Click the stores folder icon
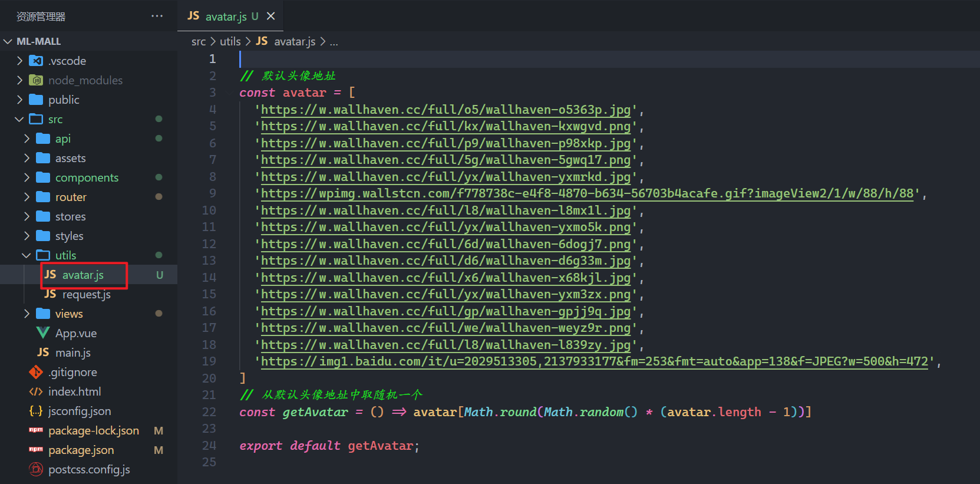 click(x=43, y=216)
